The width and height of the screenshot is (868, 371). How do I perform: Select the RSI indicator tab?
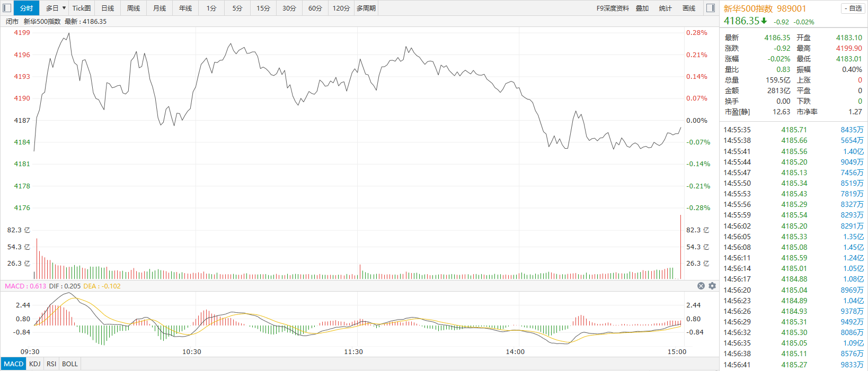(51, 364)
